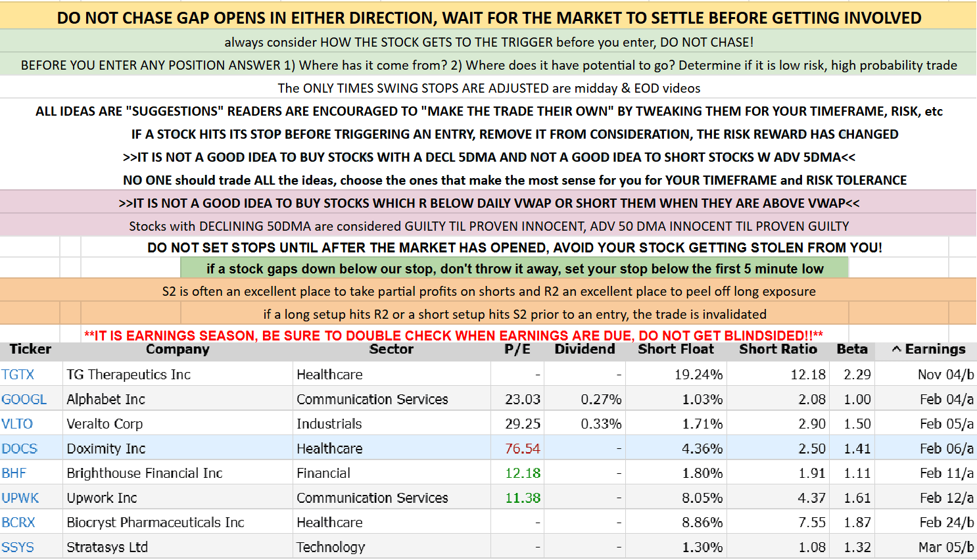
Task: Select the Veralto Corp company cell
Action: click(x=178, y=424)
